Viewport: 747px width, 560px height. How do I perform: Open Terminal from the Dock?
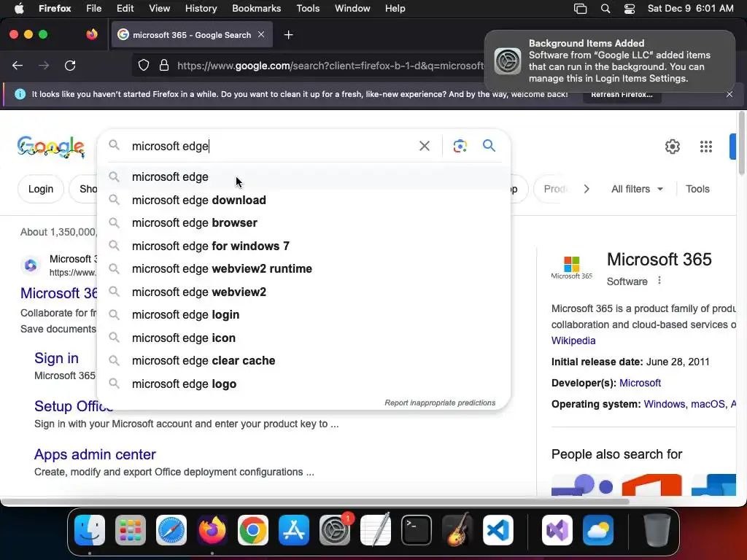pyautogui.click(x=417, y=530)
